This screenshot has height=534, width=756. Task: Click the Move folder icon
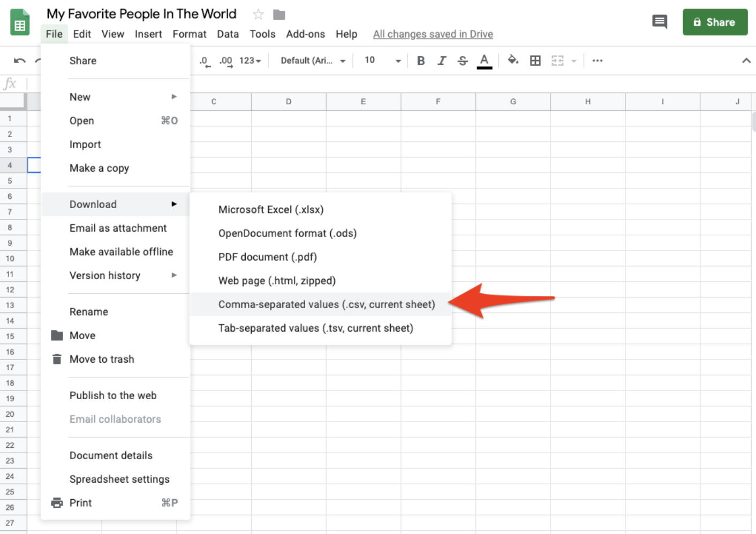point(57,335)
